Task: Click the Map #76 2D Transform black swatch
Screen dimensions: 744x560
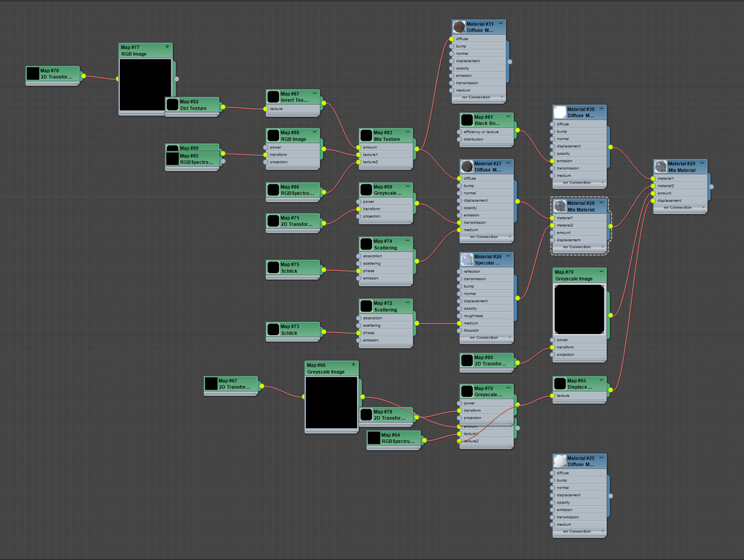Action: click(x=33, y=73)
